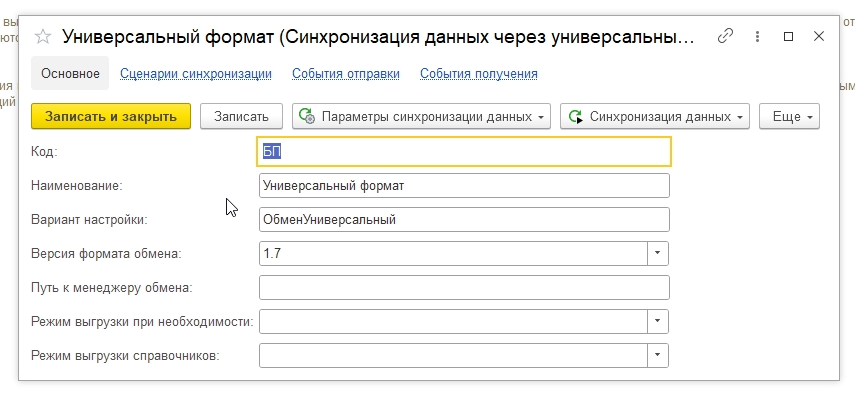Select the Вариант настройки input field

tap(464, 219)
